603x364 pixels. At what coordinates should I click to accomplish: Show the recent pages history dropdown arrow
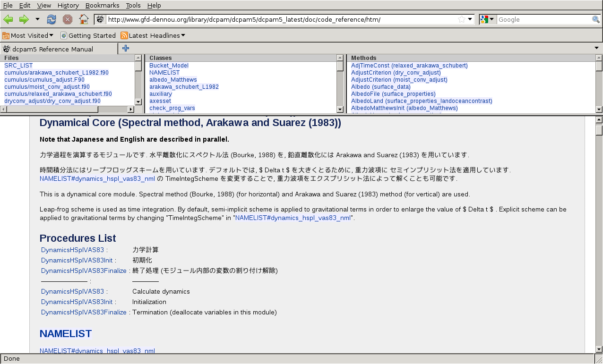(37, 19)
